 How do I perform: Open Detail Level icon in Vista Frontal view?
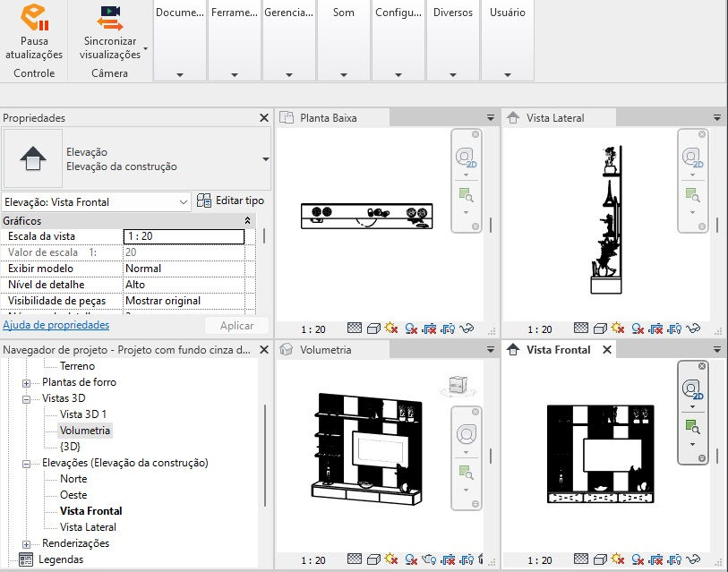coord(581,559)
